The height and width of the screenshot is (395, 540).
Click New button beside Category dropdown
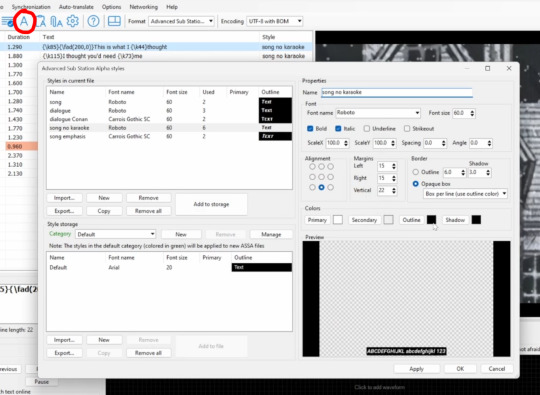coord(181,235)
